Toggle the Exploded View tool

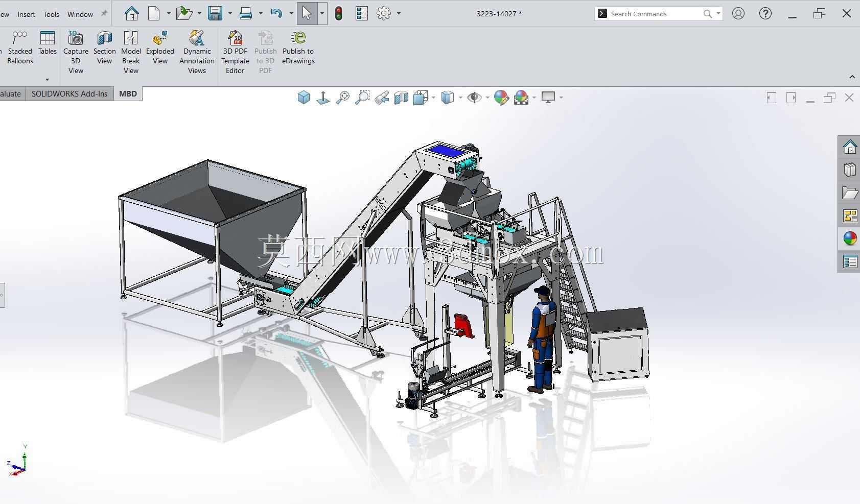pyautogui.click(x=160, y=47)
